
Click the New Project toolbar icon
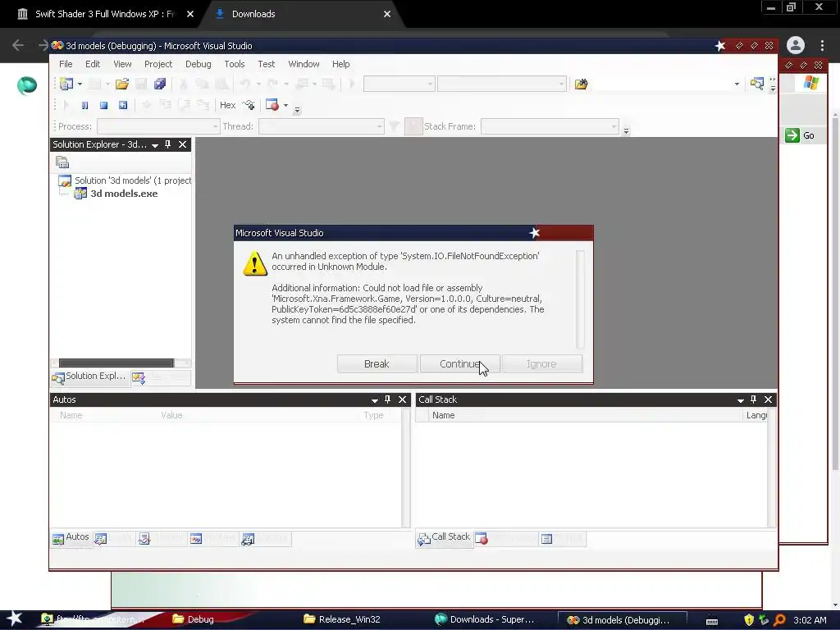(66, 84)
